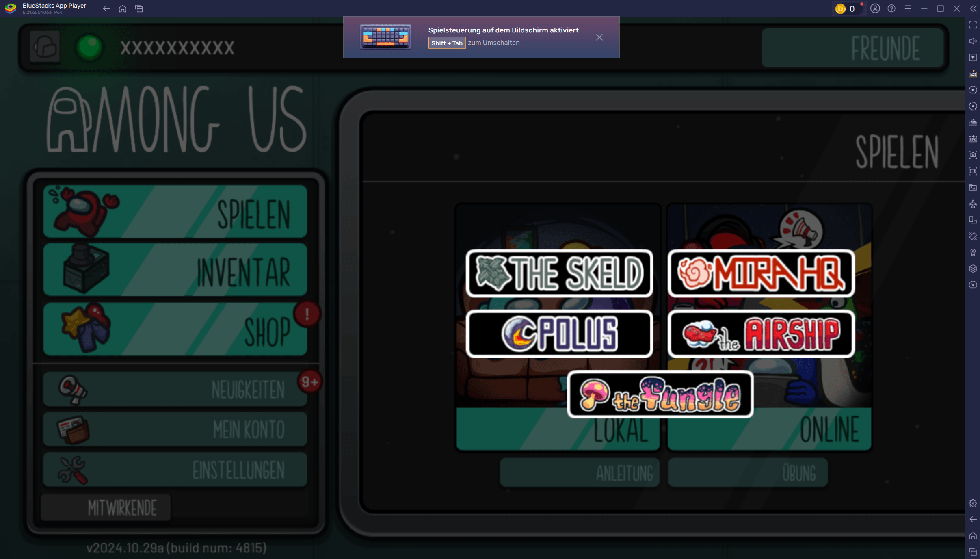The height and width of the screenshot is (559, 980).
Task: Open NEUIGKEITEN in the menu
Action: [x=175, y=389]
